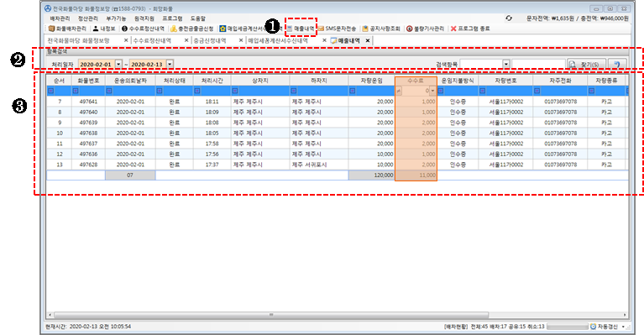Open the 프로그램 menu
Image resolution: width=644 pixels, height=335 pixels.
(172, 18)
